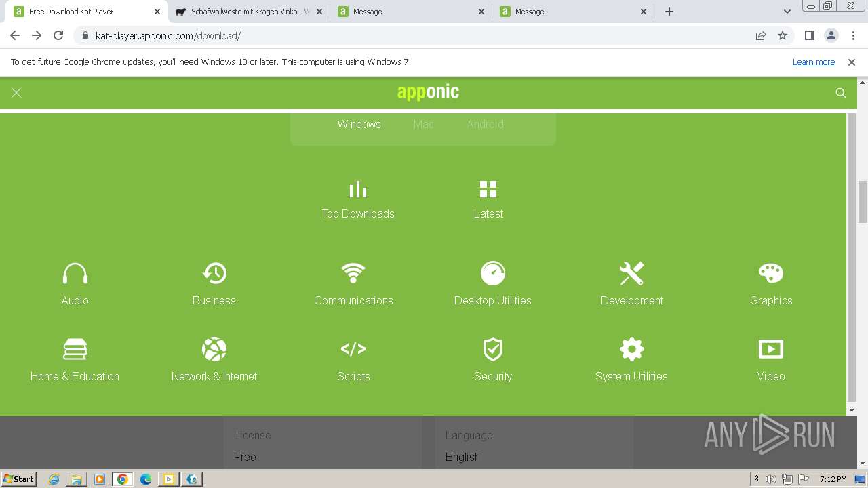Viewport: 868px width, 488px height.
Task: Open the Top Downloads bar chart icon
Action: 358,189
